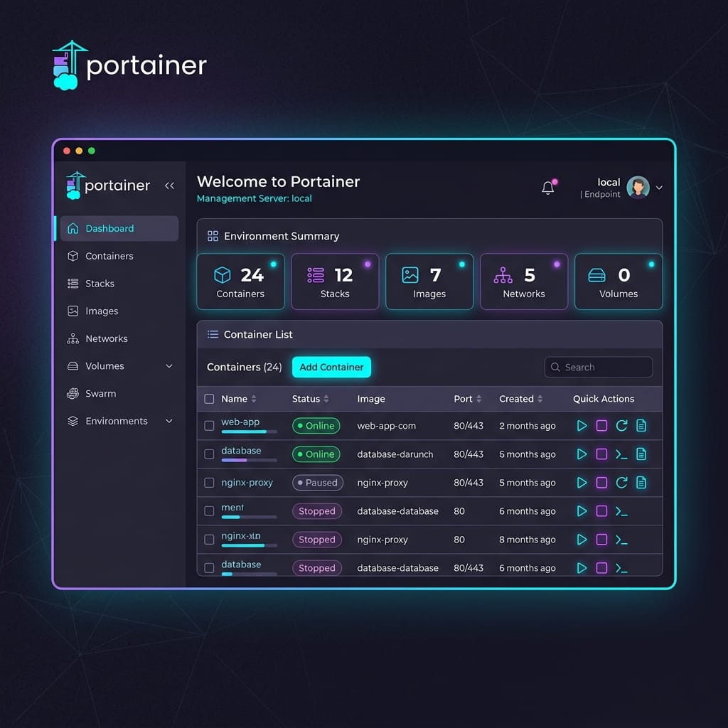Image resolution: width=728 pixels, height=728 pixels.
Task: Open the user avatar picture
Action: 638,188
